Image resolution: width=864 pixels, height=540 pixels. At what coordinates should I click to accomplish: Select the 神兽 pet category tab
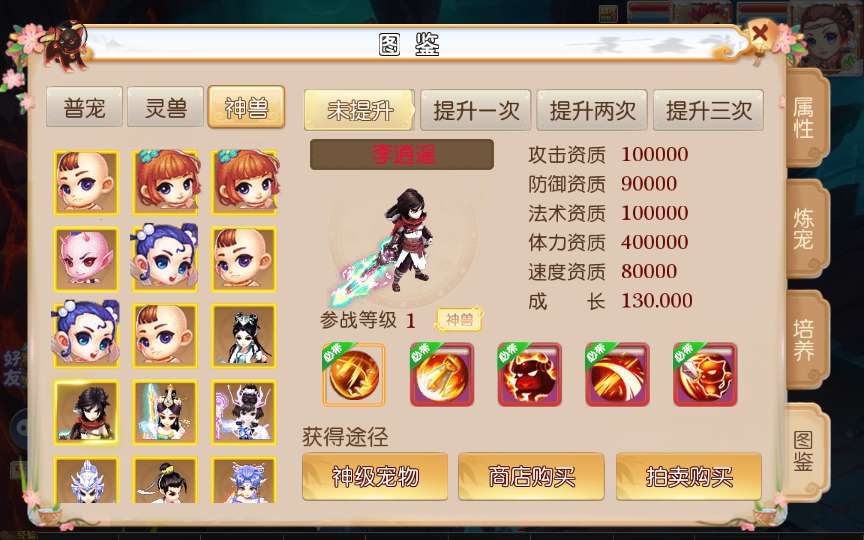pos(246,107)
